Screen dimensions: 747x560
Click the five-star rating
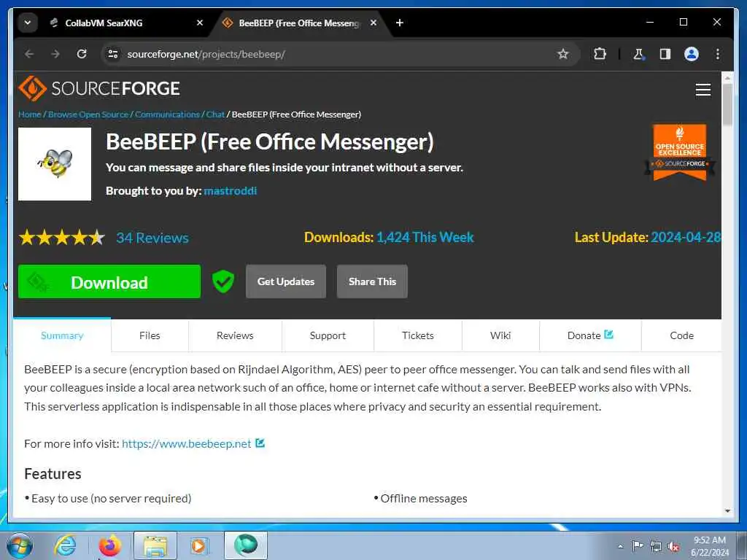(62, 237)
